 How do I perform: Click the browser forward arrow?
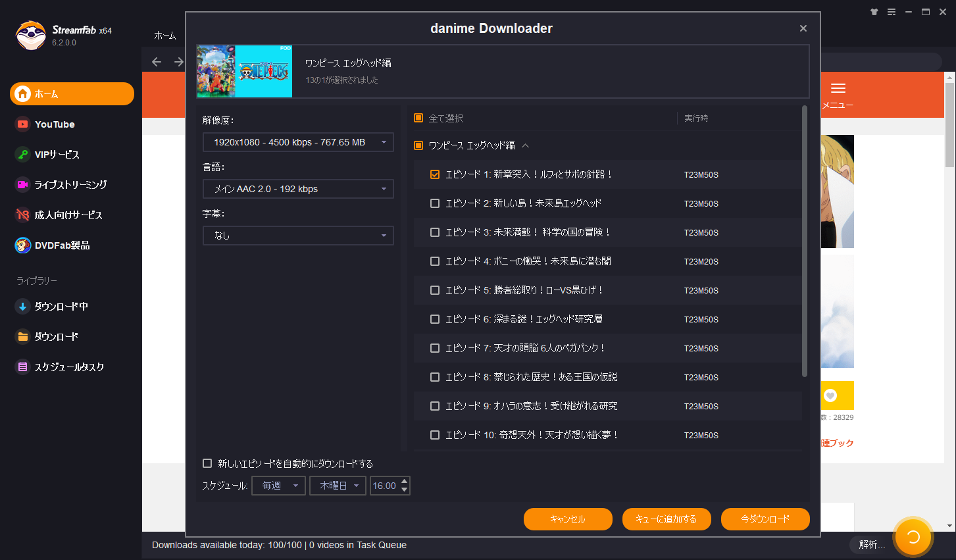coord(178,62)
